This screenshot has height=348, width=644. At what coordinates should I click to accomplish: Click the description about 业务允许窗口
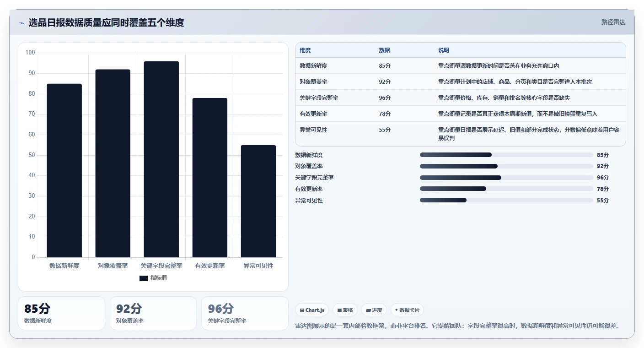pos(499,66)
